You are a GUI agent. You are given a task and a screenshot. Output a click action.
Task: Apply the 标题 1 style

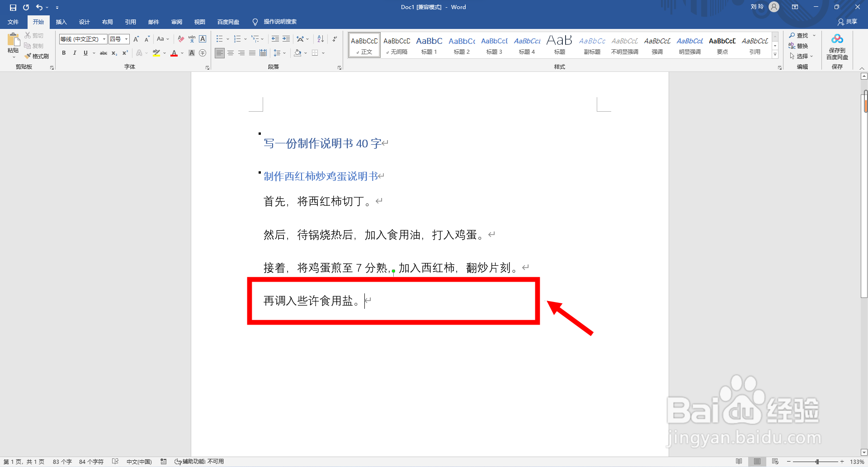429,45
